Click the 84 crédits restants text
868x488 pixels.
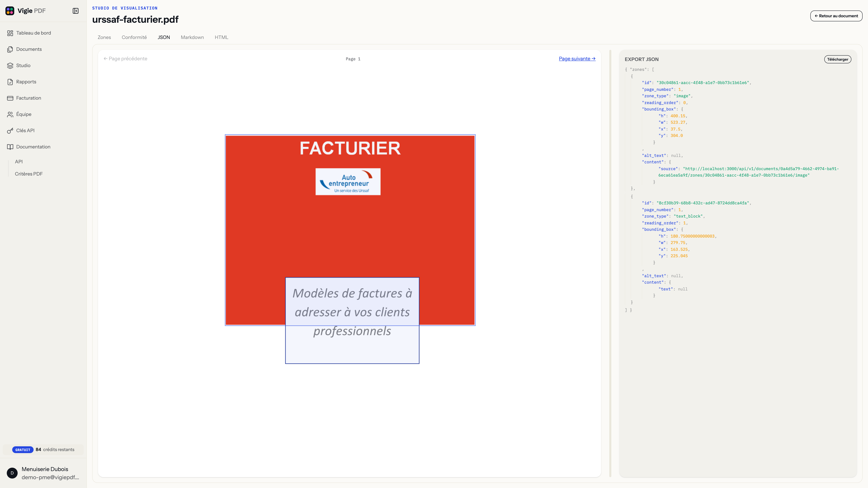click(55, 450)
